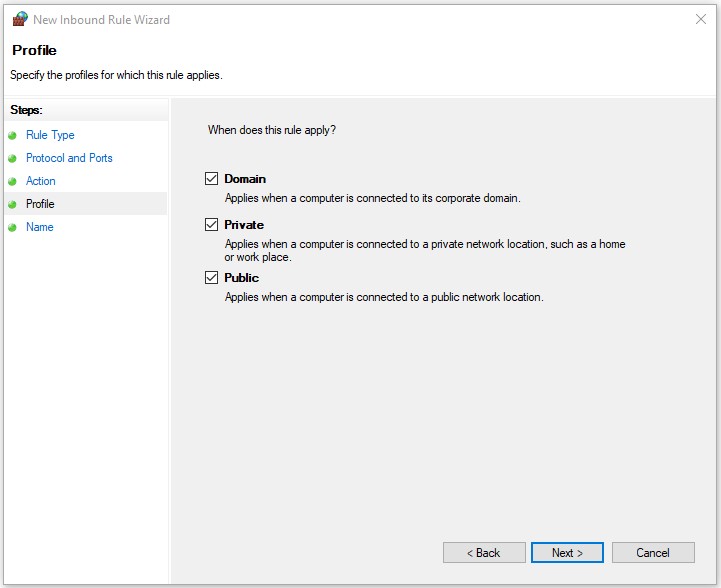Click the green bullet beside Rule Type
The width and height of the screenshot is (721, 588).
tap(12, 135)
